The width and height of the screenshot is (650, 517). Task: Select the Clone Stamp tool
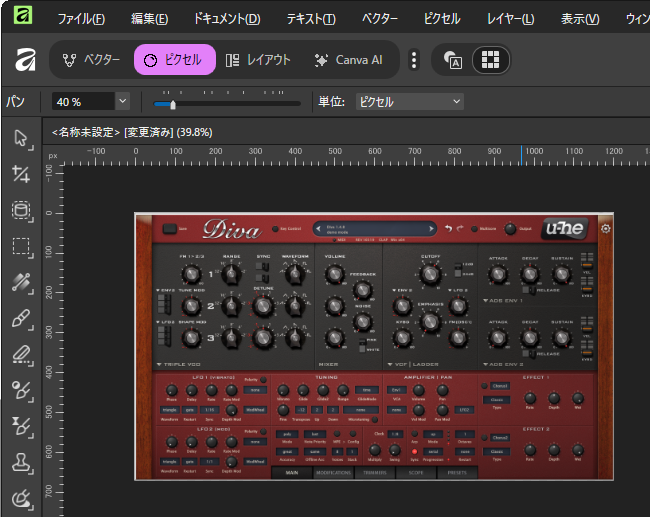pyautogui.click(x=20, y=462)
